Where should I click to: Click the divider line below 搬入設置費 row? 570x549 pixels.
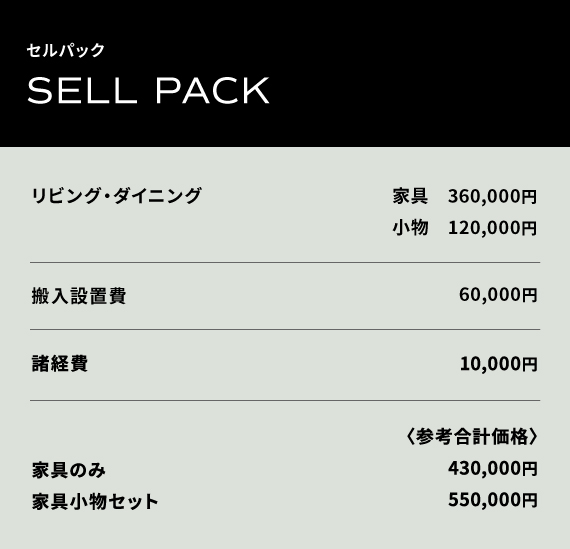(285, 330)
